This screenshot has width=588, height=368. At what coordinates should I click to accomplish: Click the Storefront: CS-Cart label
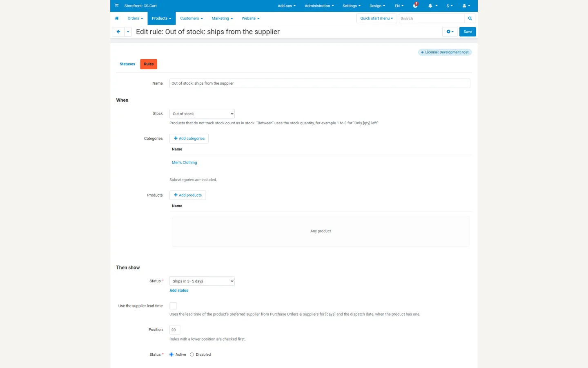coord(140,6)
